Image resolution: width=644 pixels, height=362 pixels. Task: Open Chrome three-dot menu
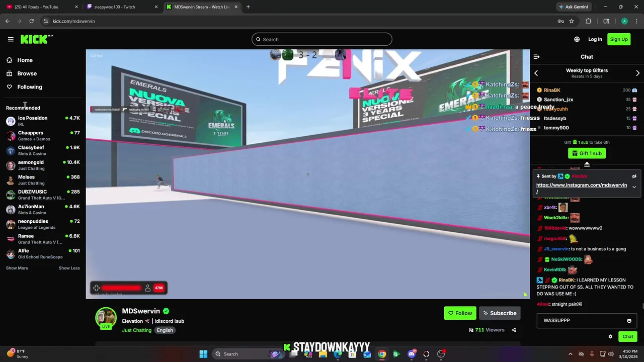[636, 21]
